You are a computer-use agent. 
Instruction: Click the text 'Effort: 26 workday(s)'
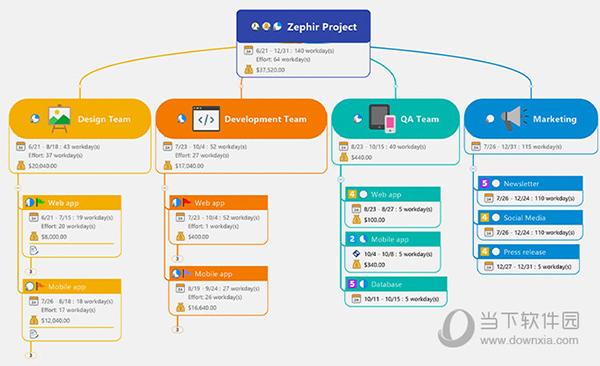click(215, 297)
